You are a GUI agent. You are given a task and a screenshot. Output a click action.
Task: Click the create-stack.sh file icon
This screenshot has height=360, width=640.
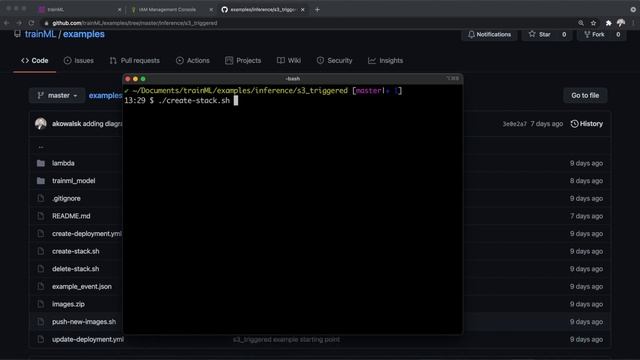pyautogui.click(x=41, y=251)
